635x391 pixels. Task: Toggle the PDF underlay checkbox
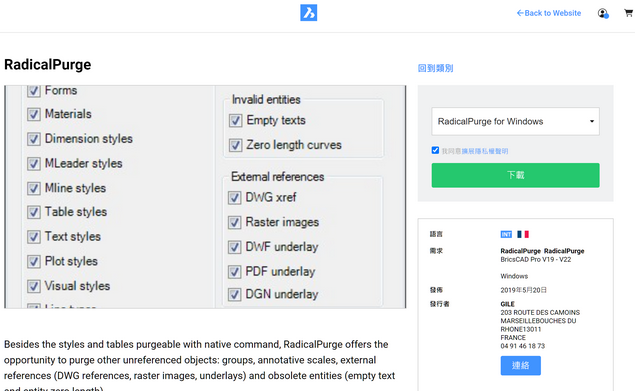point(234,272)
